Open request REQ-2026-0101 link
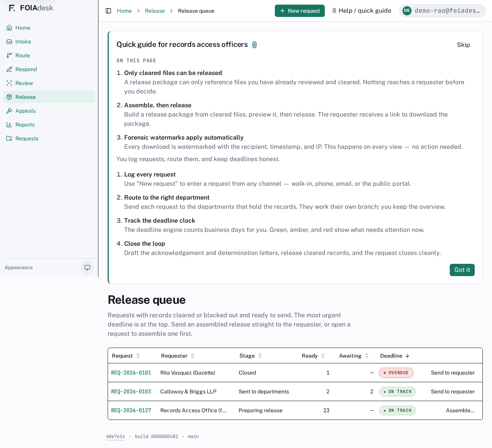492x448 pixels. [131, 373]
